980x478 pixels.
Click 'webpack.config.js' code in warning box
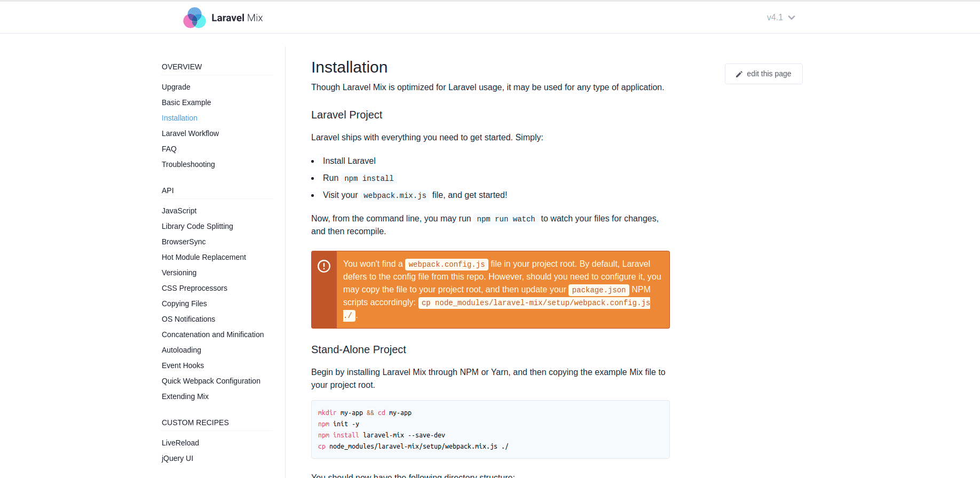pos(447,264)
